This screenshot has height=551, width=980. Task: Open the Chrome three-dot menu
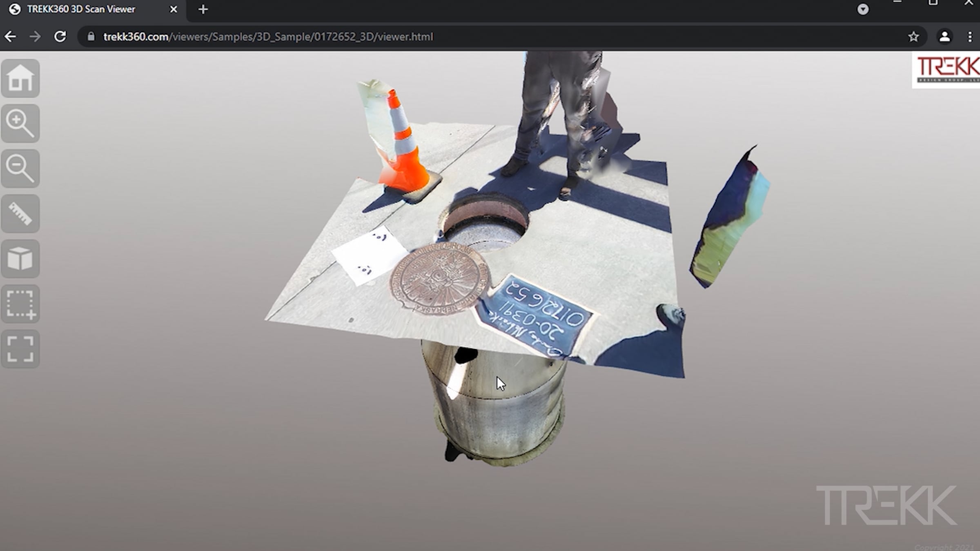[x=970, y=37]
